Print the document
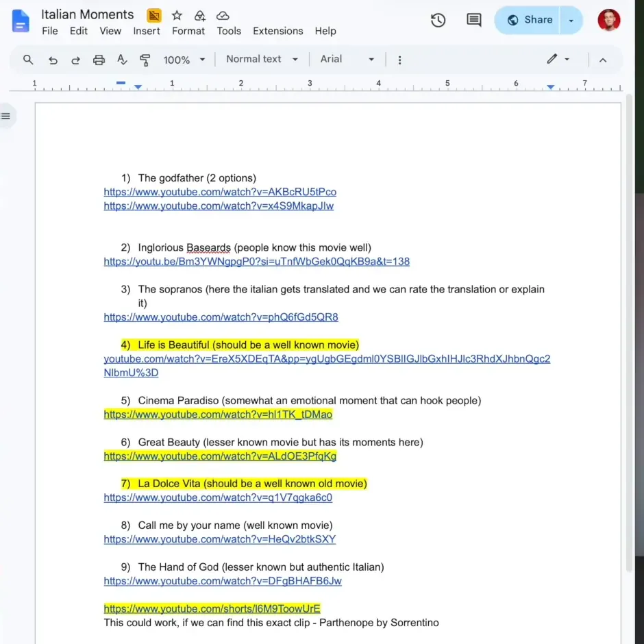Viewport: 644px width, 644px height. [x=99, y=60]
